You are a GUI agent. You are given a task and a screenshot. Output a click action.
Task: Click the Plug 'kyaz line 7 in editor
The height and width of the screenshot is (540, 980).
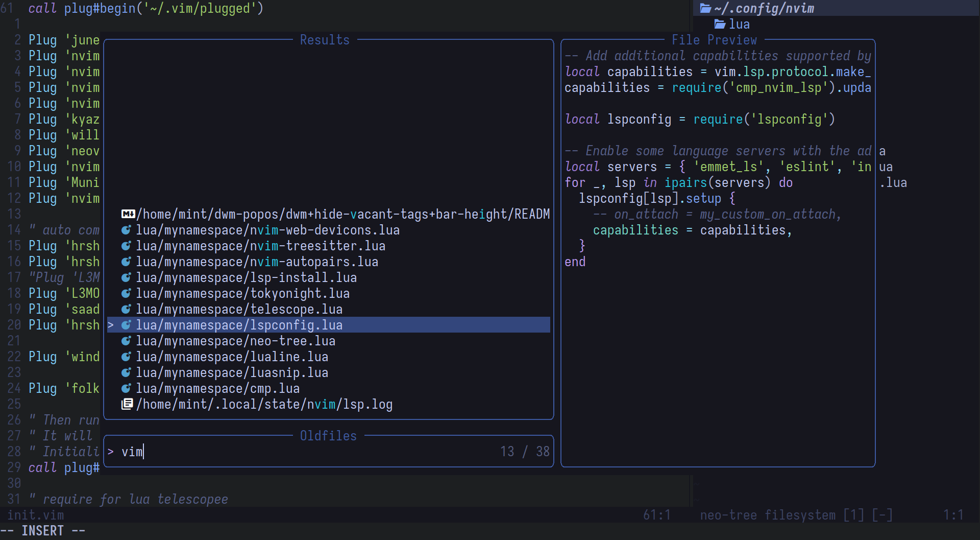(64, 119)
